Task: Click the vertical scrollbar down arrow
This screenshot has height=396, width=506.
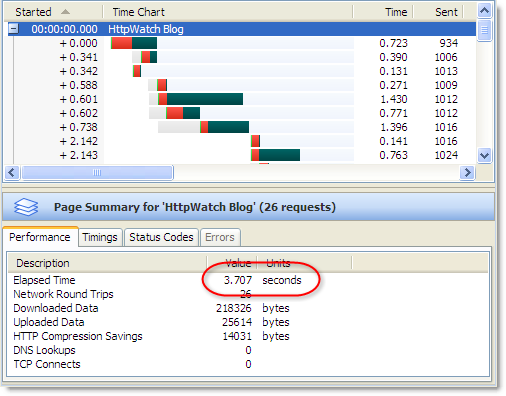Action: click(x=484, y=155)
